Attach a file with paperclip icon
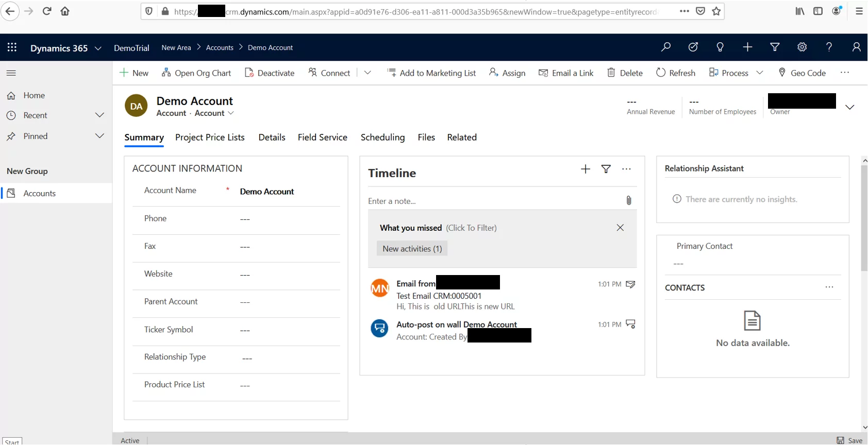Image resolution: width=868 pixels, height=445 pixels. coord(629,200)
